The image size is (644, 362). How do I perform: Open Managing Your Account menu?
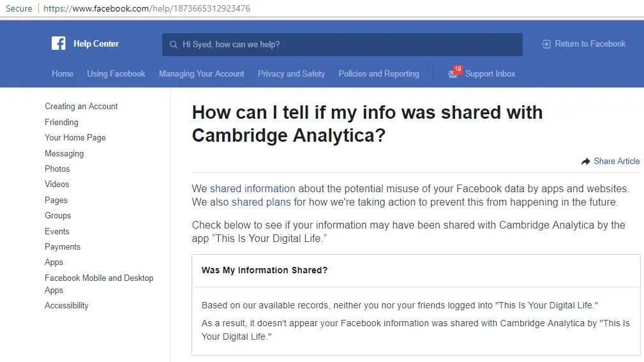202,73
